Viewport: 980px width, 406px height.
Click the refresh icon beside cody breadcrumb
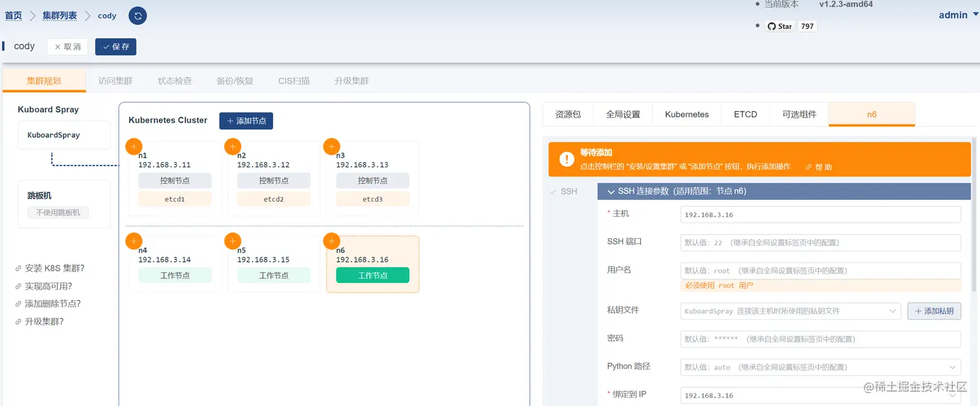137,16
